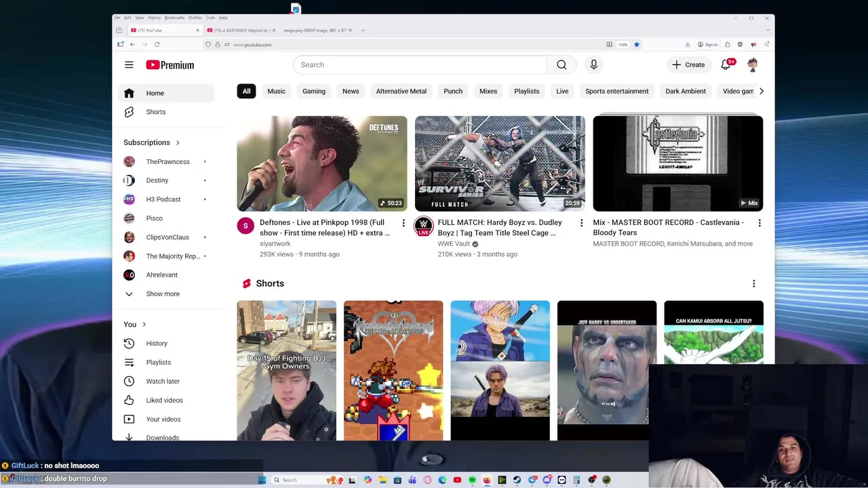The width and height of the screenshot is (868, 488).
Task: Open Microsoft Edge from the taskbar
Action: pos(442,480)
